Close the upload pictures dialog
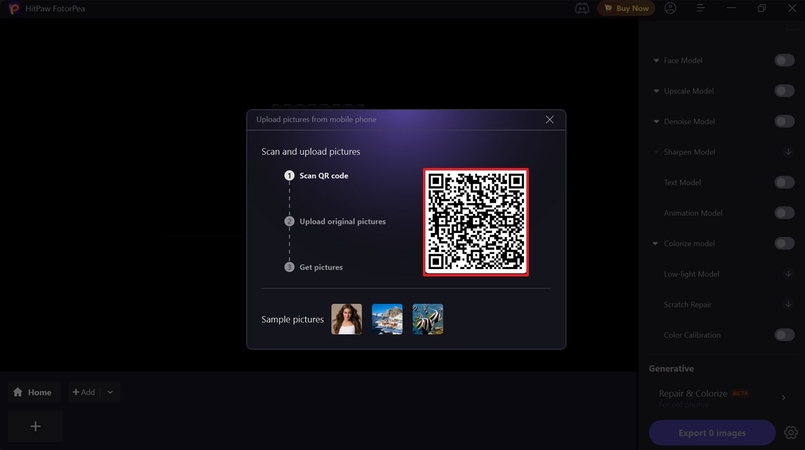 (549, 120)
